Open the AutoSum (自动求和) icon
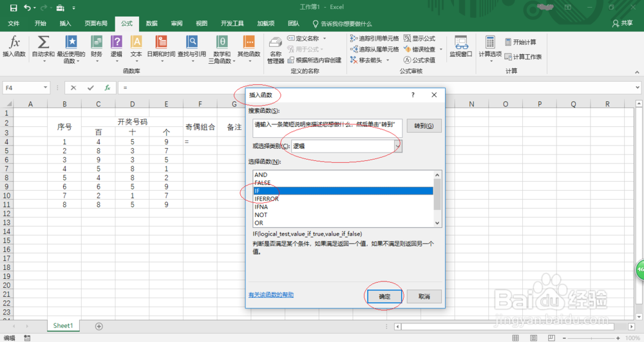644x342 pixels. [x=43, y=48]
